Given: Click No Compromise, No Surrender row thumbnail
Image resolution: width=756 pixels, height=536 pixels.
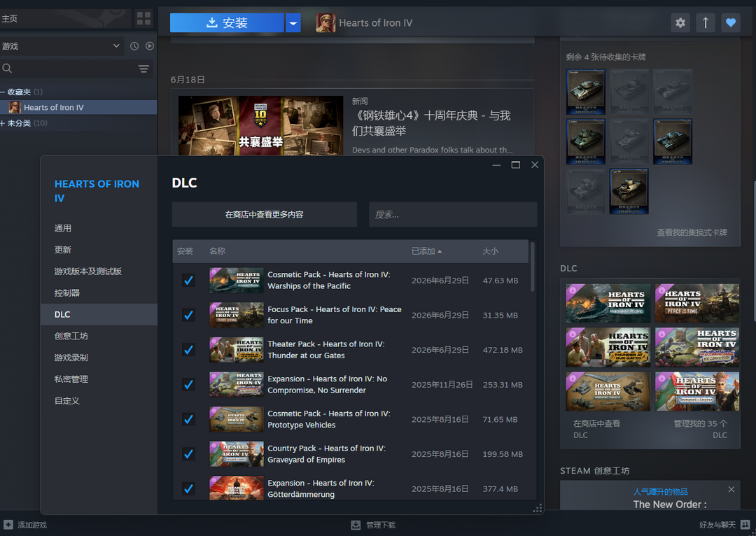Looking at the screenshot, I should [x=237, y=384].
